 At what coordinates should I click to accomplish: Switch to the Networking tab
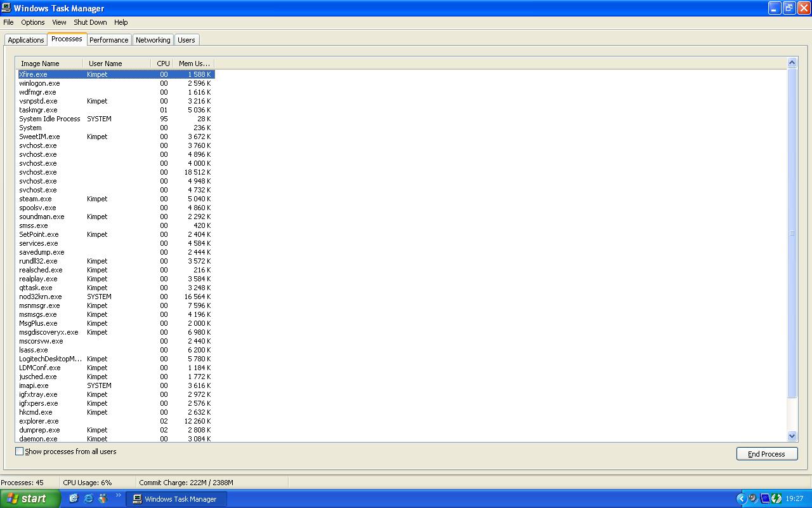tap(153, 40)
